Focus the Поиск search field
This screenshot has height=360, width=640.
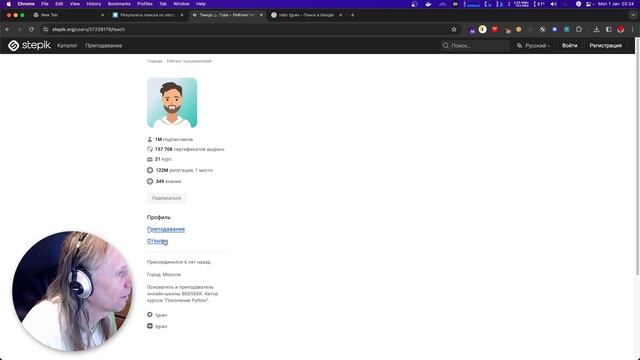[475, 45]
